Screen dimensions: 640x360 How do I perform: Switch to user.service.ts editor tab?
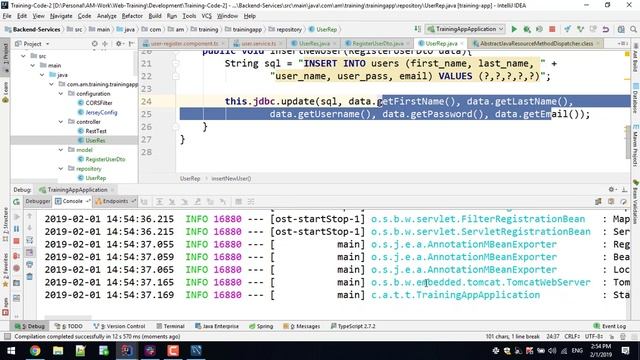(x=258, y=43)
